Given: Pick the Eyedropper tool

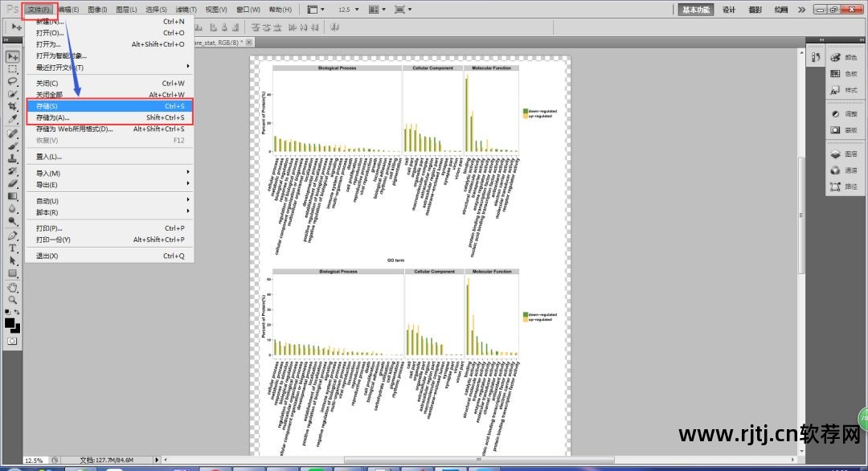Looking at the screenshot, I should pos(13,118).
